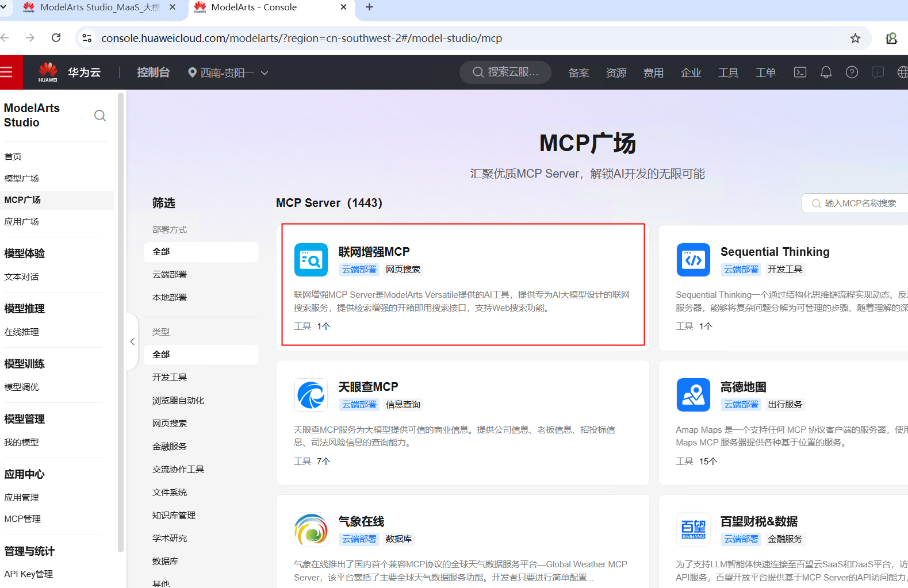The image size is (908, 588).
Task: Open the 联网增强MCP card title
Action: [374, 252]
